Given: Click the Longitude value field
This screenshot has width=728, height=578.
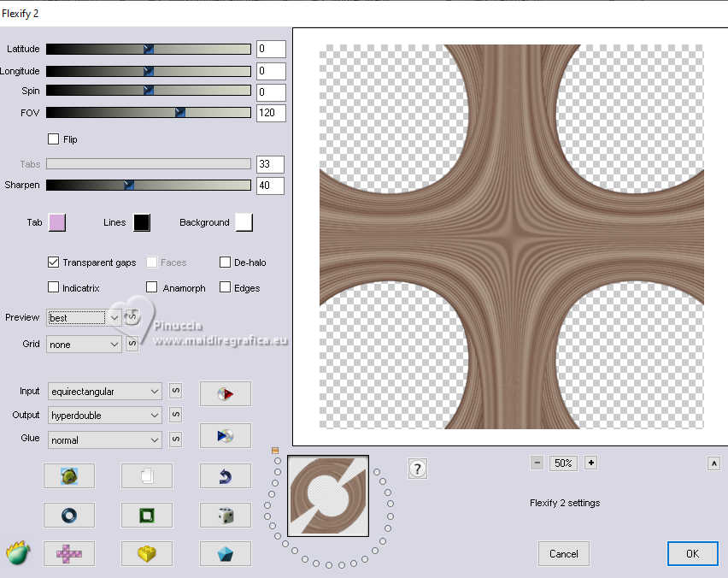Looking at the screenshot, I should (271, 71).
